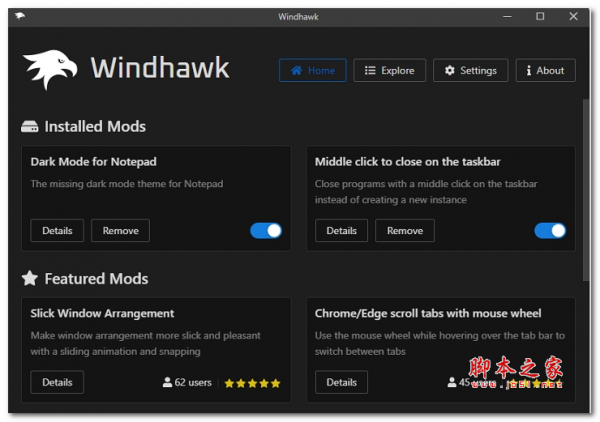Click the Installed Mods drive icon

click(29, 127)
